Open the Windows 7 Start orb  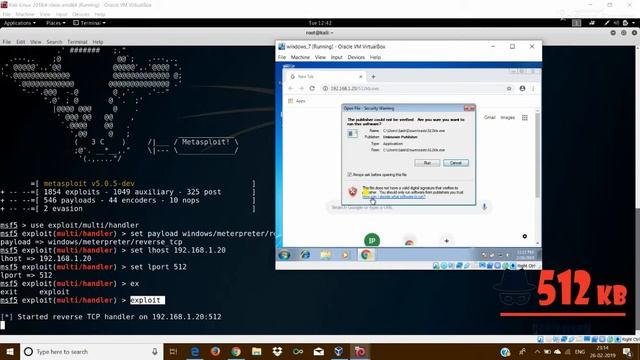tap(284, 255)
